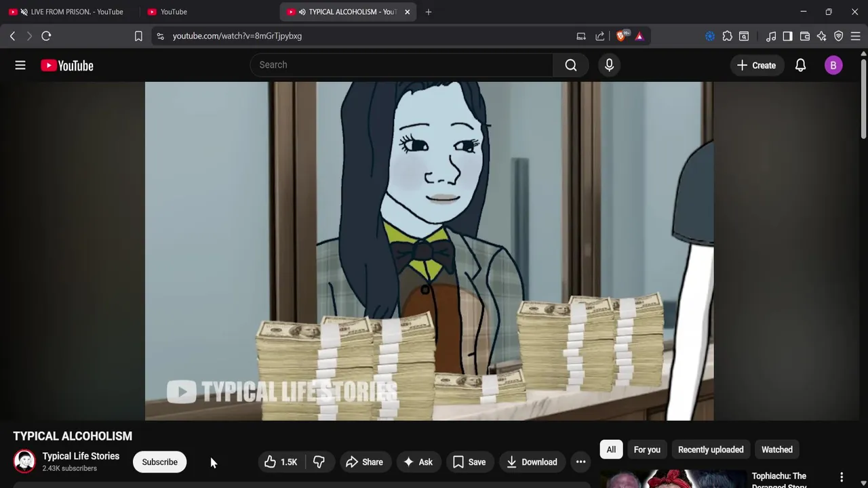The height and width of the screenshot is (488, 868).
Task: Open the extensions puzzle piece menu
Action: pos(727,36)
